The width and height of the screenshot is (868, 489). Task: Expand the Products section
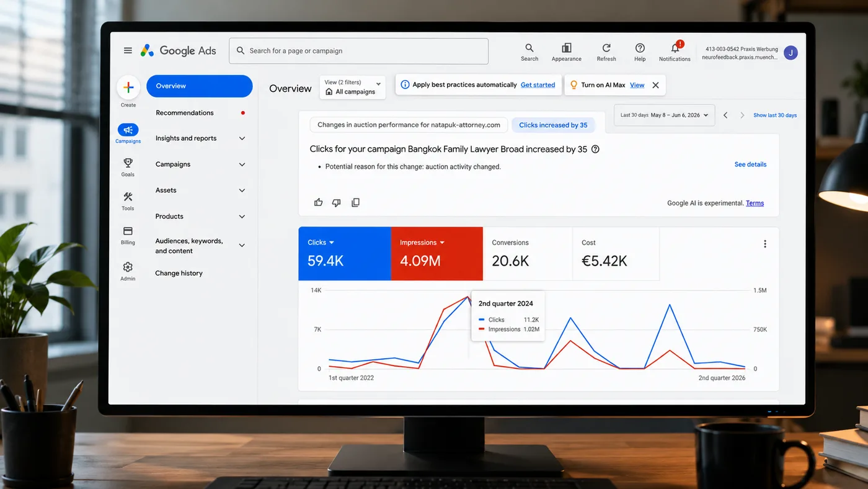pos(242,217)
